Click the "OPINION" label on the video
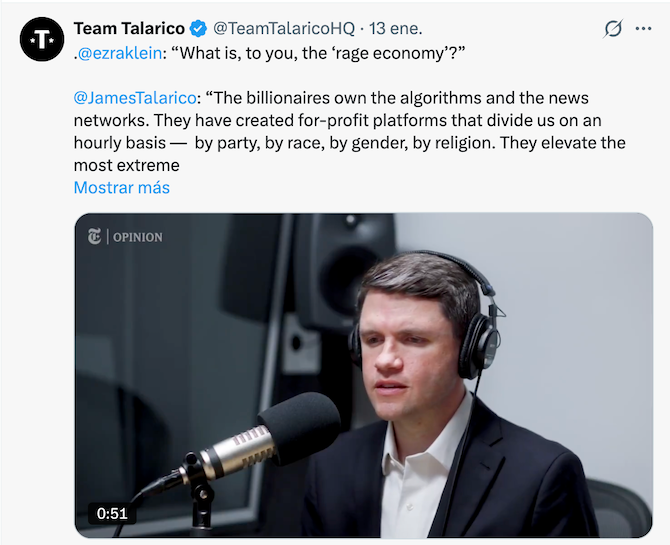The image size is (670, 545). (x=137, y=237)
